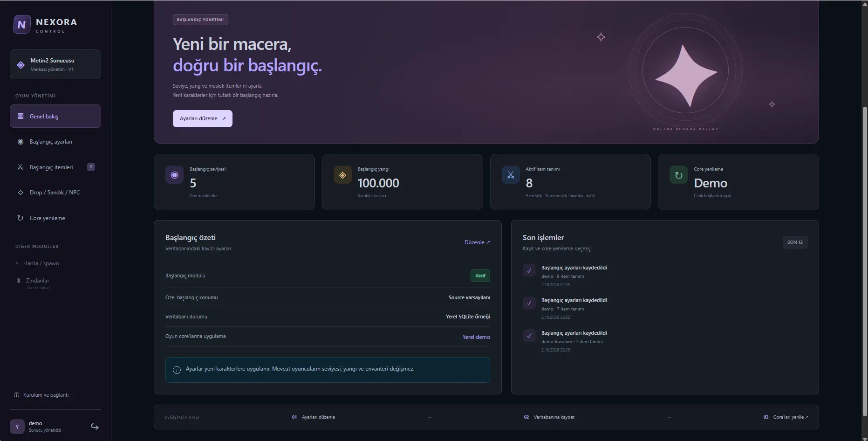Click the Genel bakış grid icon
The height and width of the screenshot is (441, 868).
coord(21,116)
